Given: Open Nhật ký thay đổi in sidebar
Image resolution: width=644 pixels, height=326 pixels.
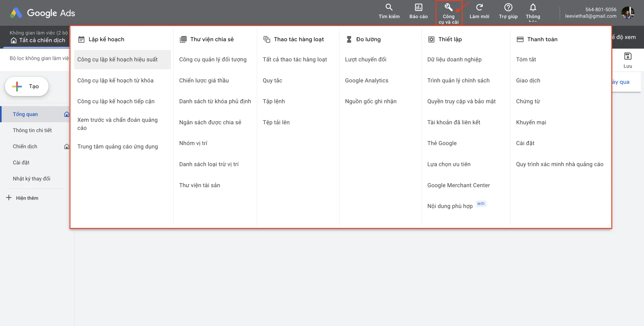Looking at the screenshot, I should click(x=31, y=179).
